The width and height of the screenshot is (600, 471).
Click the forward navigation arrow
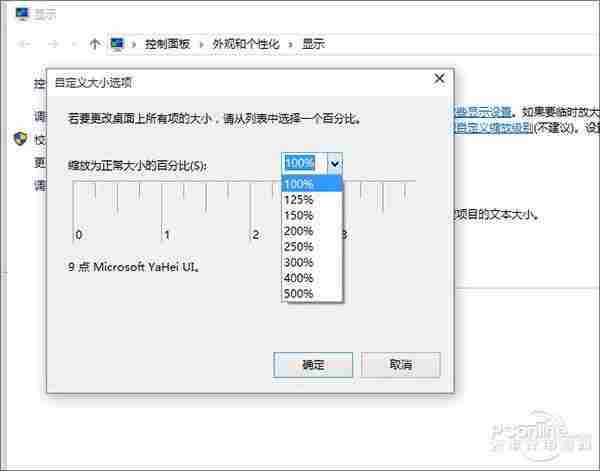[x=52, y=44]
